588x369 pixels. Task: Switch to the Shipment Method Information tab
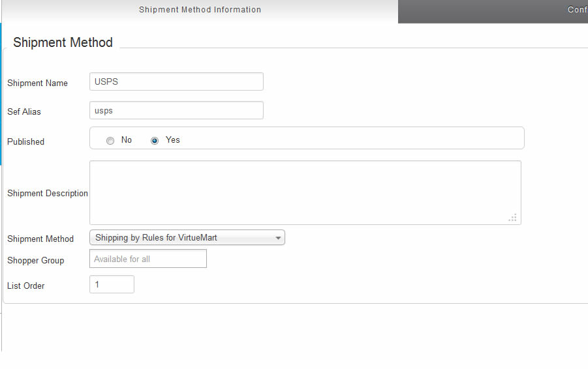click(x=200, y=10)
